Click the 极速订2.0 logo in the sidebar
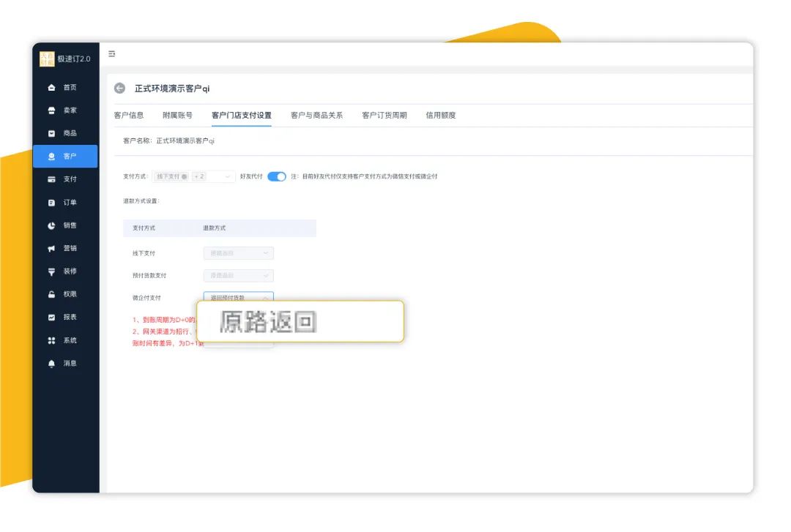The image size is (791, 532). 65,59
